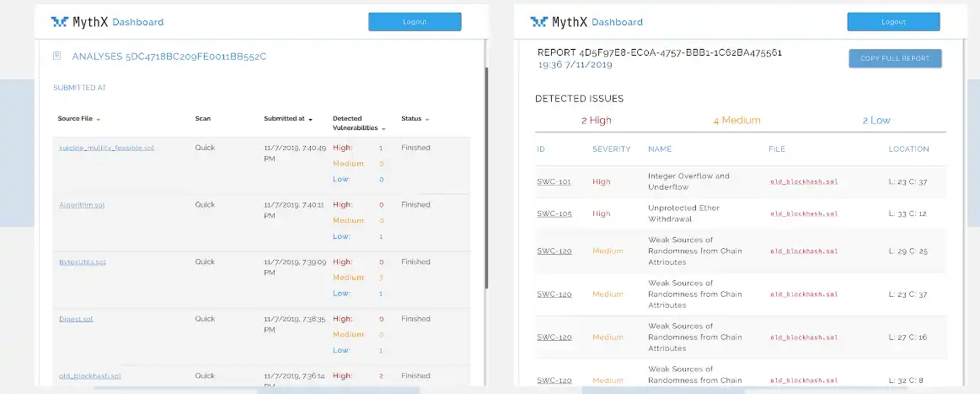Click the MythX logo in the Analyses panel
This screenshot has width=980, height=394.
tap(79, 22)
